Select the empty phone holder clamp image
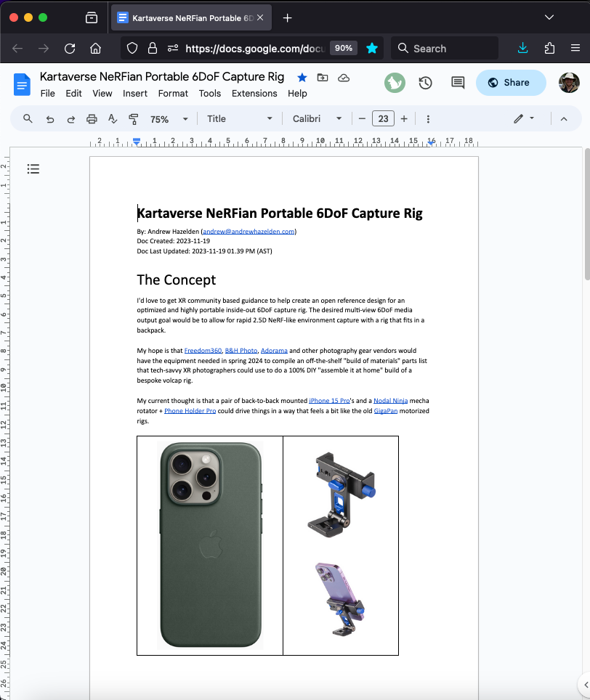590x700 pixels. coord(342,495)
